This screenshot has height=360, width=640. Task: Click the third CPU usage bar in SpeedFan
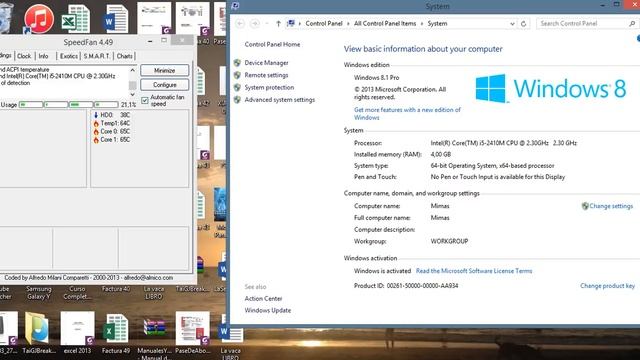[81, 105]
